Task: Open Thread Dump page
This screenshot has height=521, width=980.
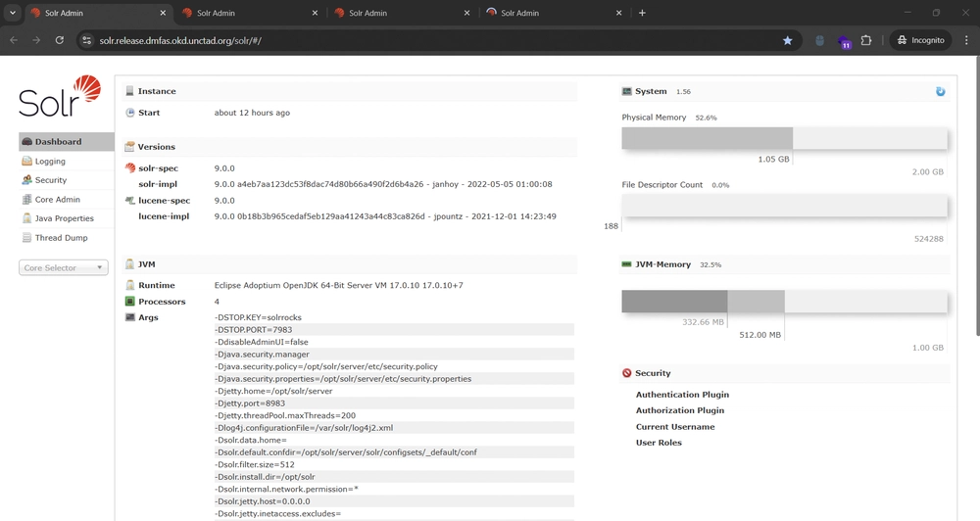Action: pyautogui.click(x=61, y=237)
